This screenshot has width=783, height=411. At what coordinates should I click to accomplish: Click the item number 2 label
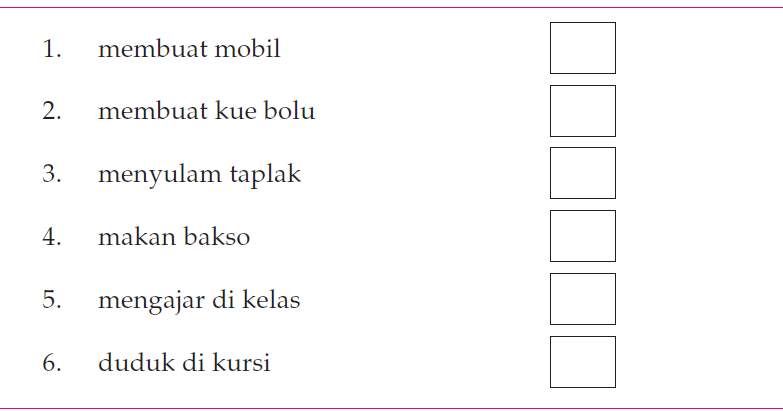click(x=52, y=111)
